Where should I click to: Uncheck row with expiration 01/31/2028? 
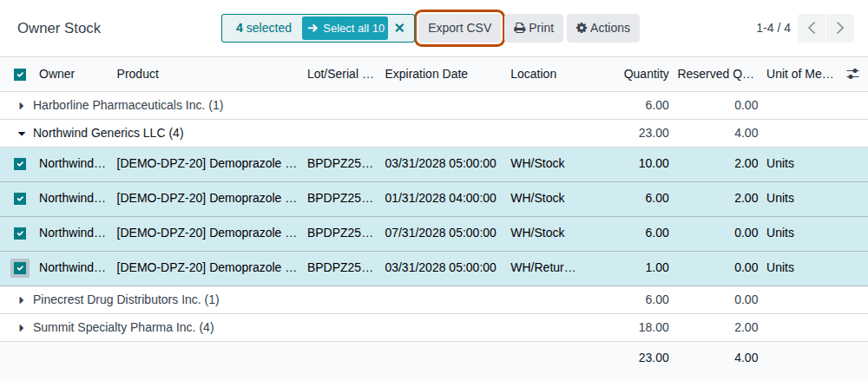click(x=20, y=199)
